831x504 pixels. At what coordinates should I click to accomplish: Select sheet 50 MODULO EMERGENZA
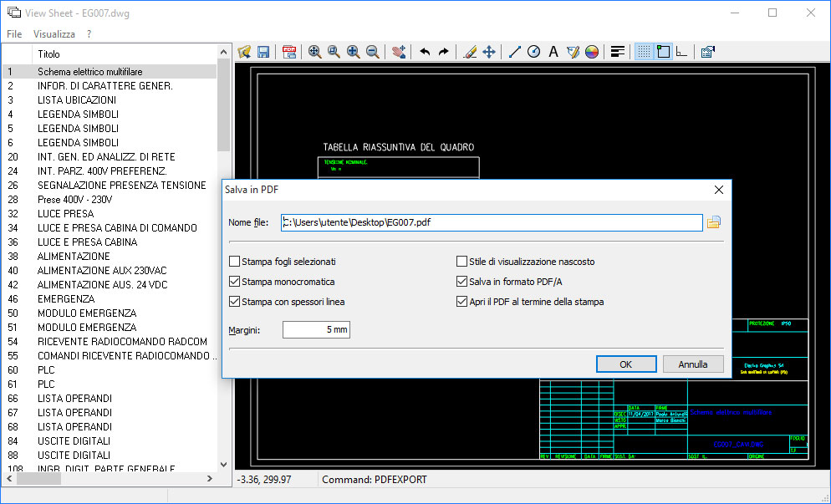(110, 313)
